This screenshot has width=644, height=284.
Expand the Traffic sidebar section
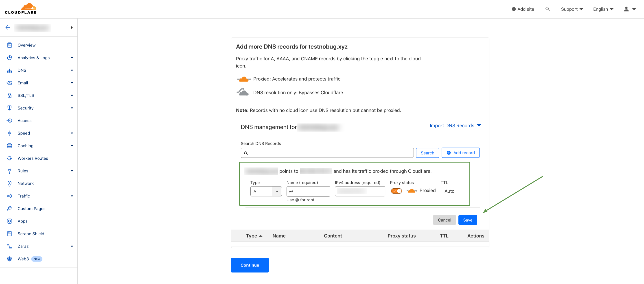point(72,196)
